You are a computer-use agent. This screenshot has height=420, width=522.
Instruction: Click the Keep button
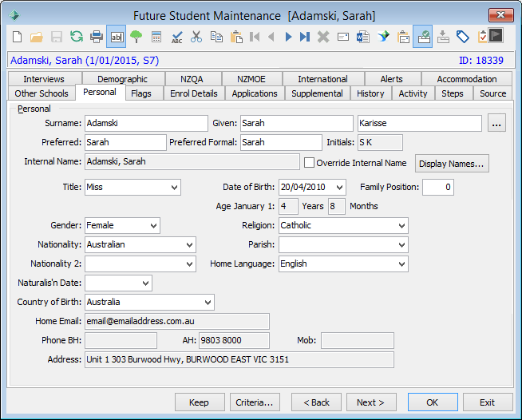200,402
